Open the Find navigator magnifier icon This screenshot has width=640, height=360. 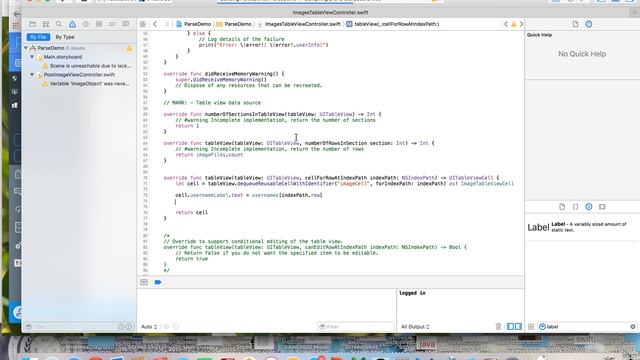pos(59,24)
